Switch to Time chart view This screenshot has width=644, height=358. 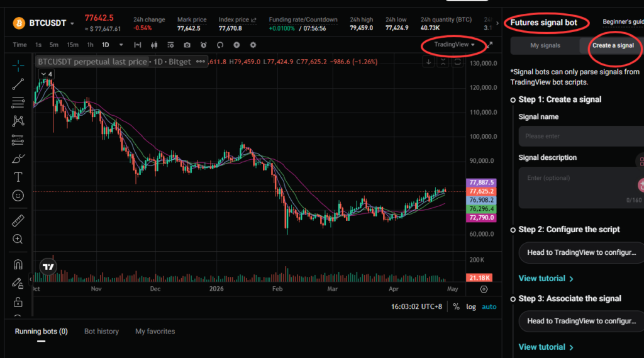(19, 45)
